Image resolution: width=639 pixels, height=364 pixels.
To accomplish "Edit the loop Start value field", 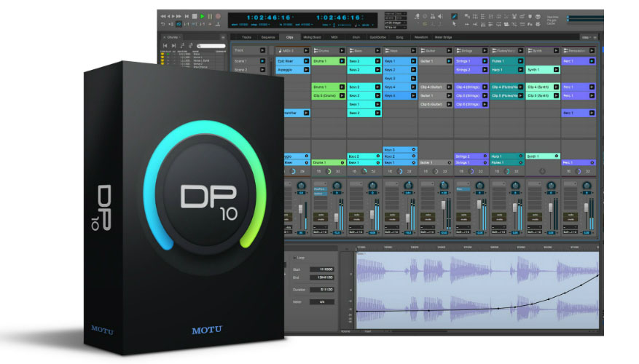I will pyautogui.click(x=322, y=269).
